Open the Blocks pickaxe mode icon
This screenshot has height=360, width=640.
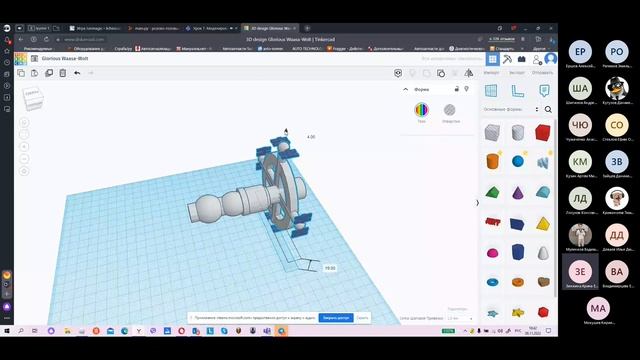pos(507,59)
